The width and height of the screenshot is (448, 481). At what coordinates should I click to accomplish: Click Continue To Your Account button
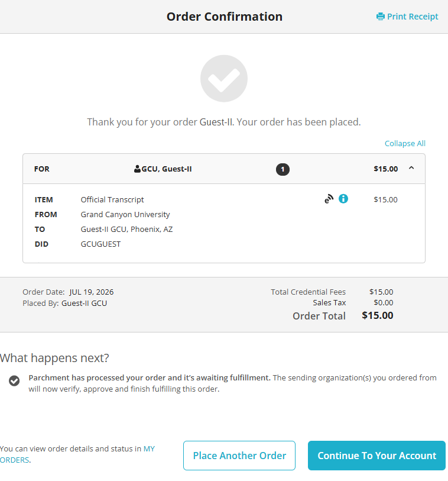(376, 456)
